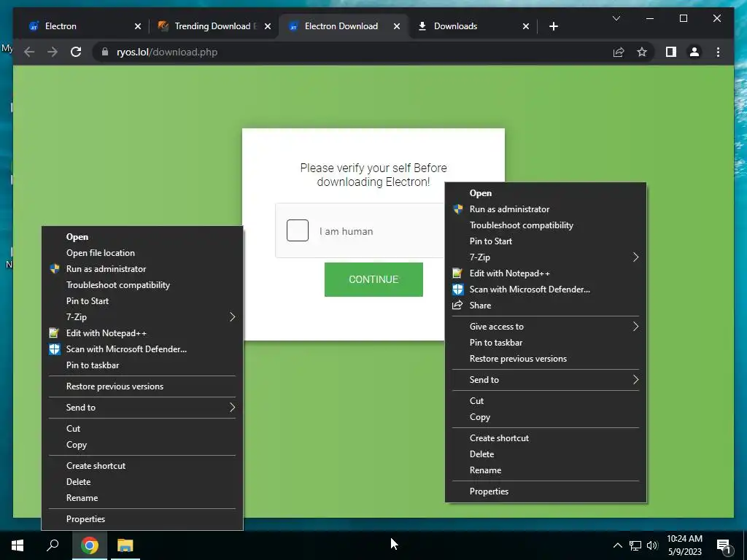Select Restore previous versions in right menu
747x560 pixels.
(546, 359)
